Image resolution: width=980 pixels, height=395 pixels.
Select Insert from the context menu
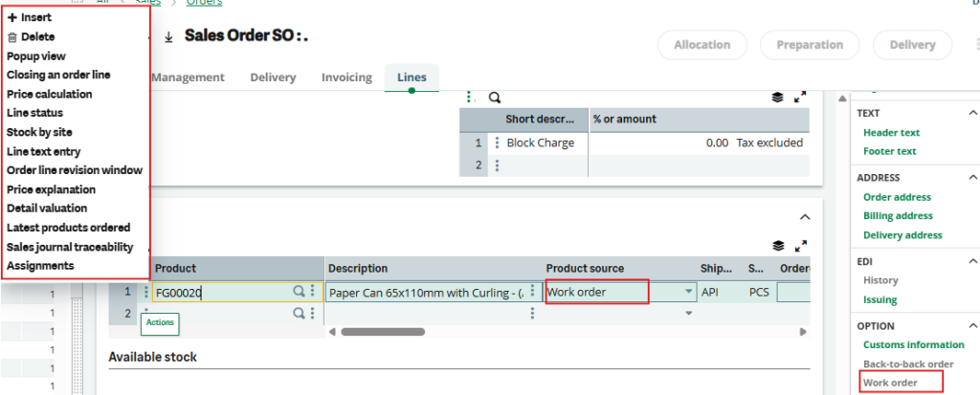pyautogui.click(x=30, y=17)
